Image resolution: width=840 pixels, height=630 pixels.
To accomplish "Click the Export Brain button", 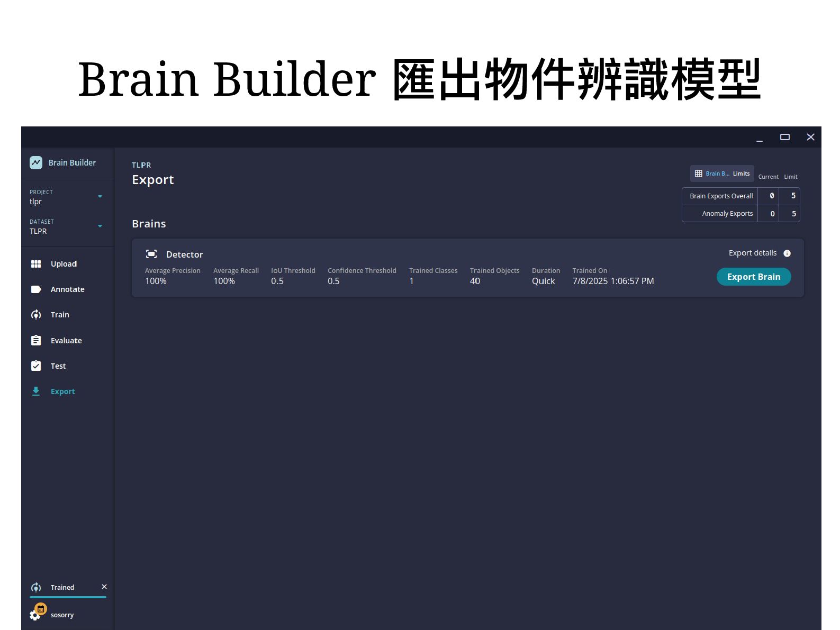I will [754, 277].
